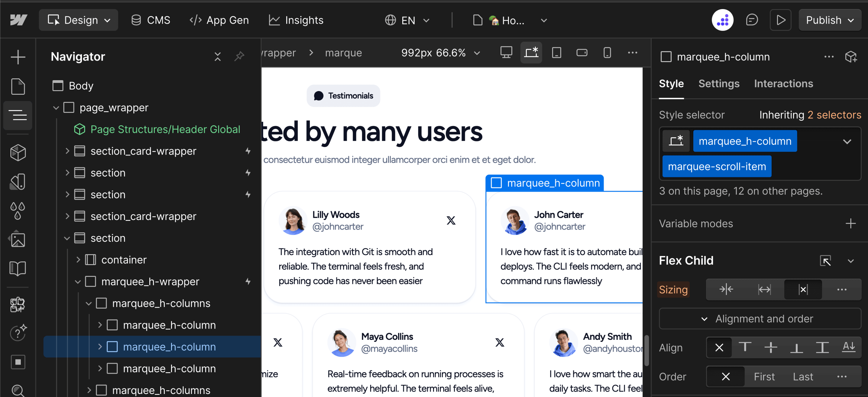
Task: Reset Align with the X option
Action: (719, 348)
